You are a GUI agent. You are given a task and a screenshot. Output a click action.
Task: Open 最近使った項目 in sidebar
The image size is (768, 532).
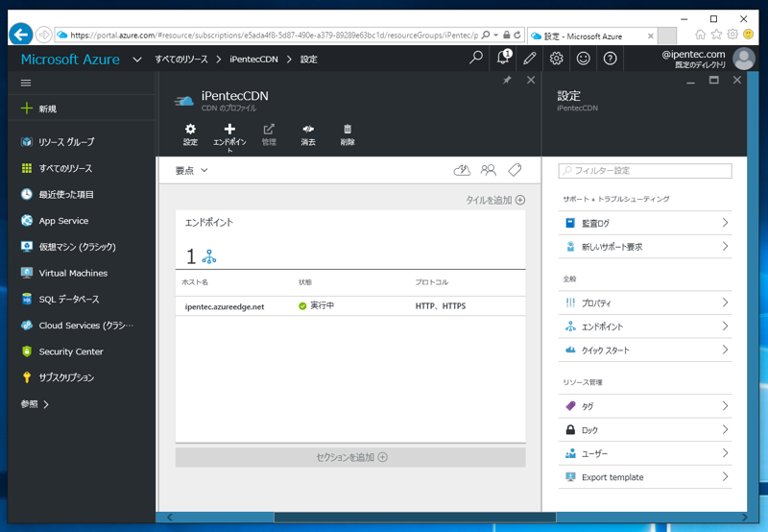[x=82, y=194]
